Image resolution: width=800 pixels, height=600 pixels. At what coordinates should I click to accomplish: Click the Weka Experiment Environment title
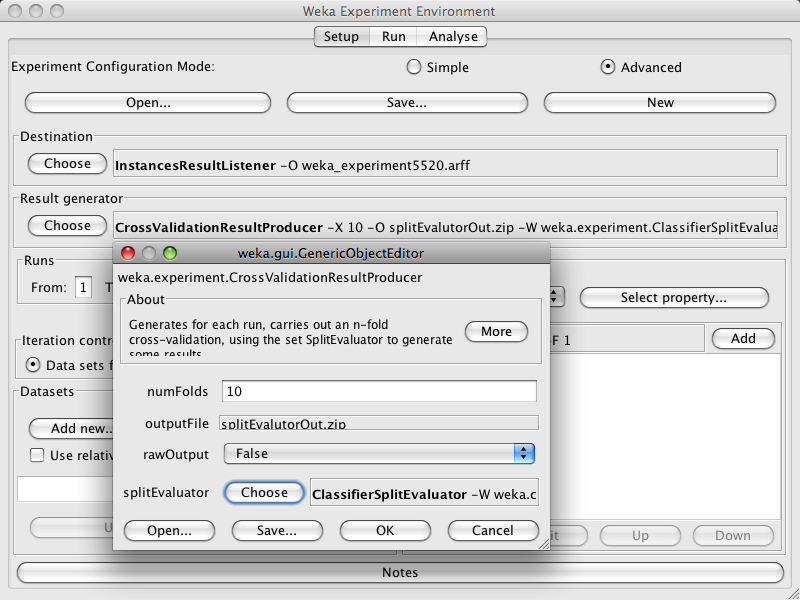(399, 11)
